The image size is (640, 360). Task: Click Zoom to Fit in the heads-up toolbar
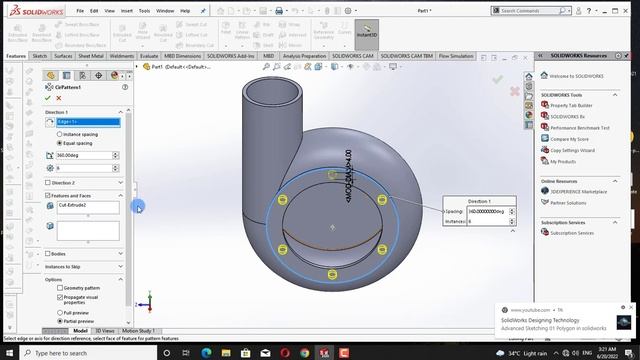tap(266, 67)
